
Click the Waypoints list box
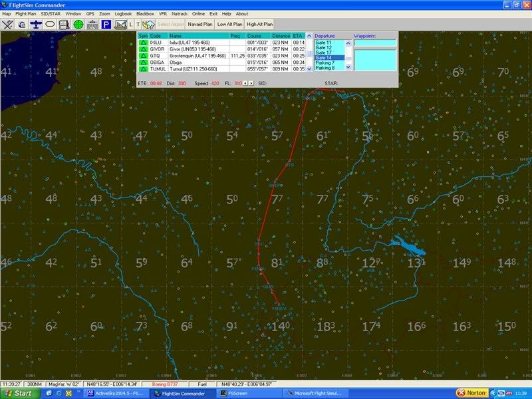375,60
